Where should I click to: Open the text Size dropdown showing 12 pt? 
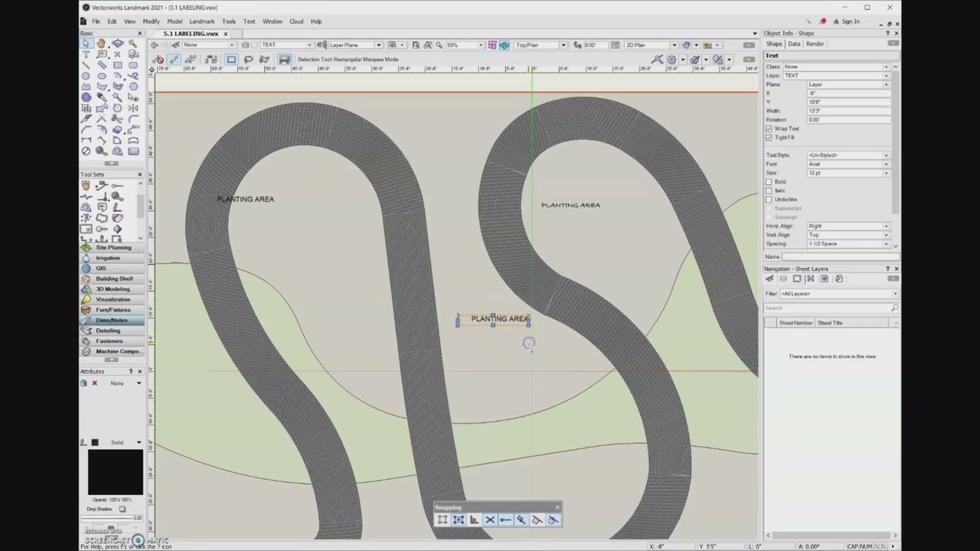tap(848, 173)
